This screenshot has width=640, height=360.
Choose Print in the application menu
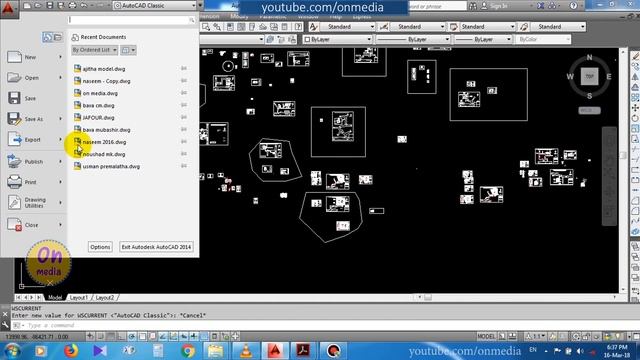tap(34, 182)
